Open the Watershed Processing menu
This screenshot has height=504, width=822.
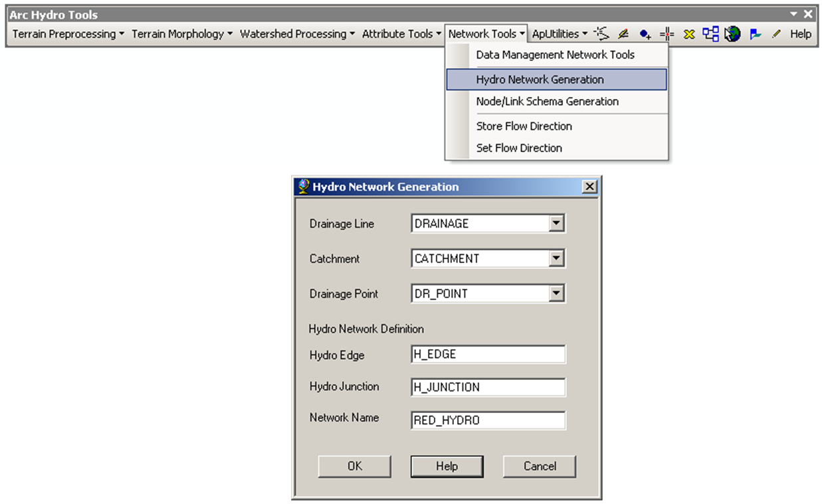(x=297, y=34)
